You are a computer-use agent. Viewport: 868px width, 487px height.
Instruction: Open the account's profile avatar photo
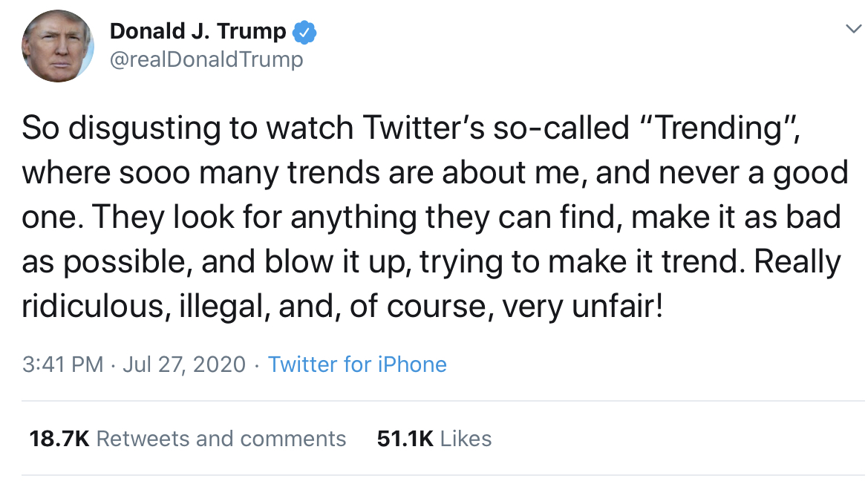click(57, 46)
